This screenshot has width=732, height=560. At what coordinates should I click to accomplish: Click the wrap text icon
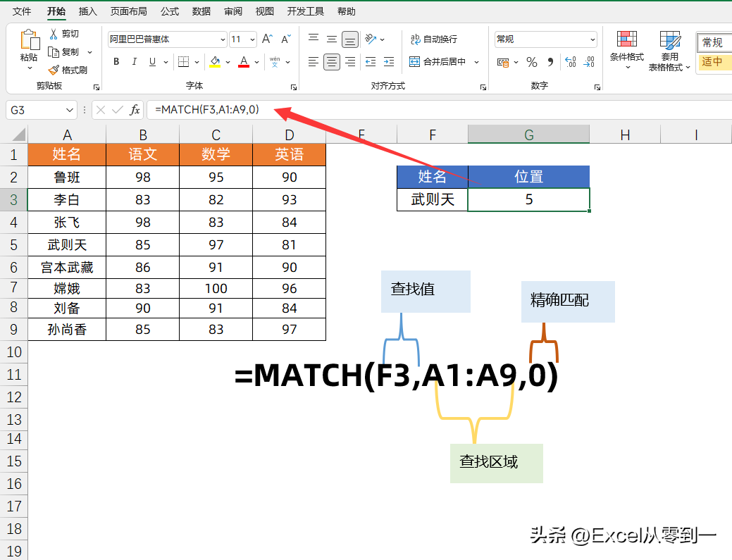click(415, 39)
